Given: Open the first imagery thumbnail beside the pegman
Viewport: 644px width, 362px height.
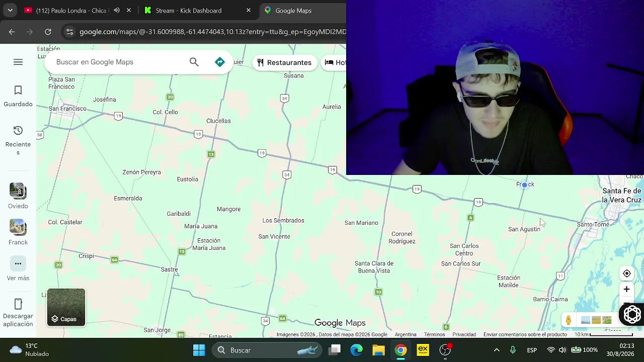Looking at the screenshot, I should 586,320.
